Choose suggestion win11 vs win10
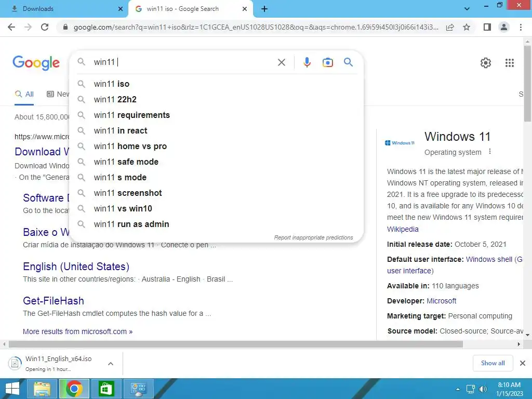 click(216, 209)
